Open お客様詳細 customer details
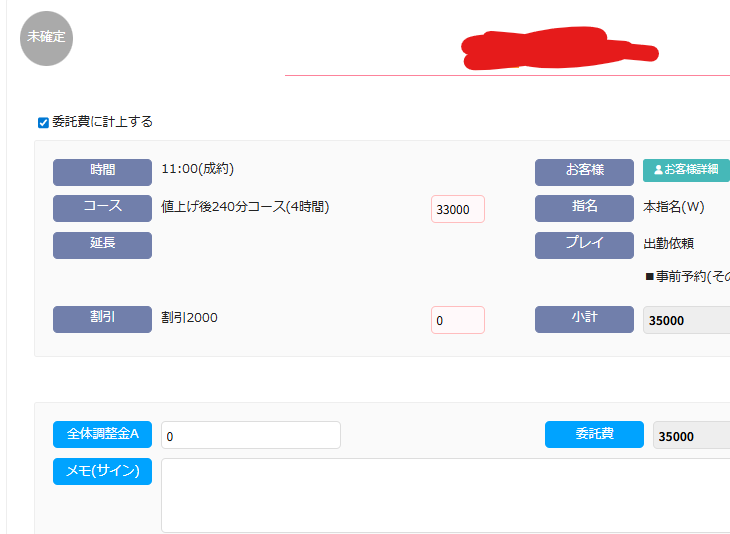730x534 pixels. pos(686,170)
